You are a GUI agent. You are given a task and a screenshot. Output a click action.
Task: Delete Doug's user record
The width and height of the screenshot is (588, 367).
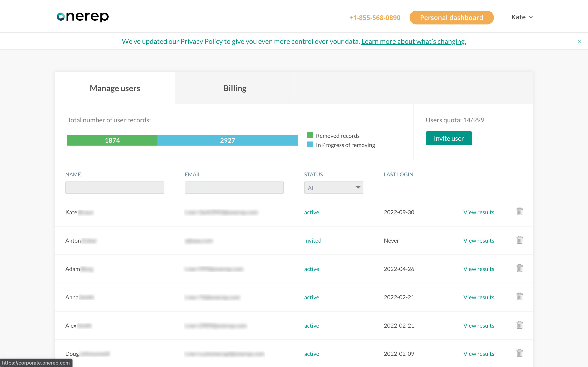520,353
